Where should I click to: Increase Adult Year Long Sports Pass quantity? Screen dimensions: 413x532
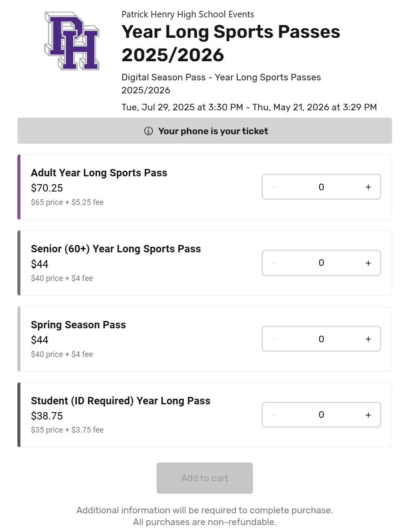tap(368, 187)
